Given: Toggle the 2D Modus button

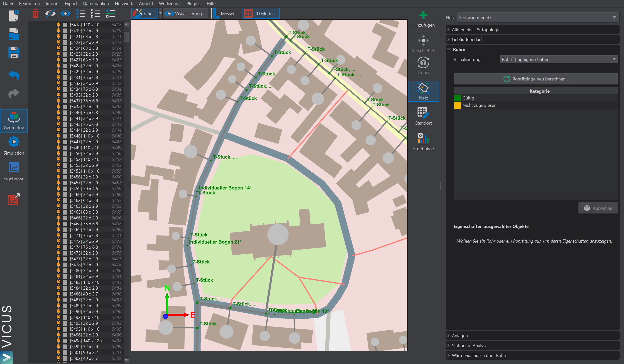Looking at the screenshot, I should point(261,13).
